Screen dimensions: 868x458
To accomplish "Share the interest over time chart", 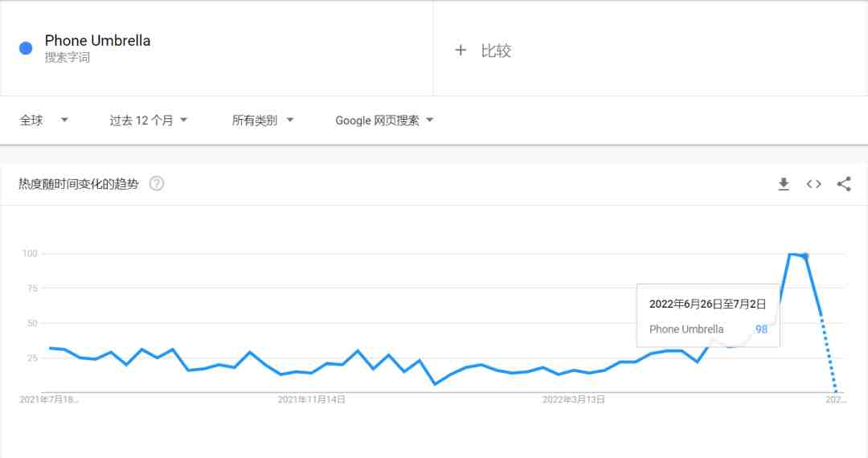I will click(844, 184).
